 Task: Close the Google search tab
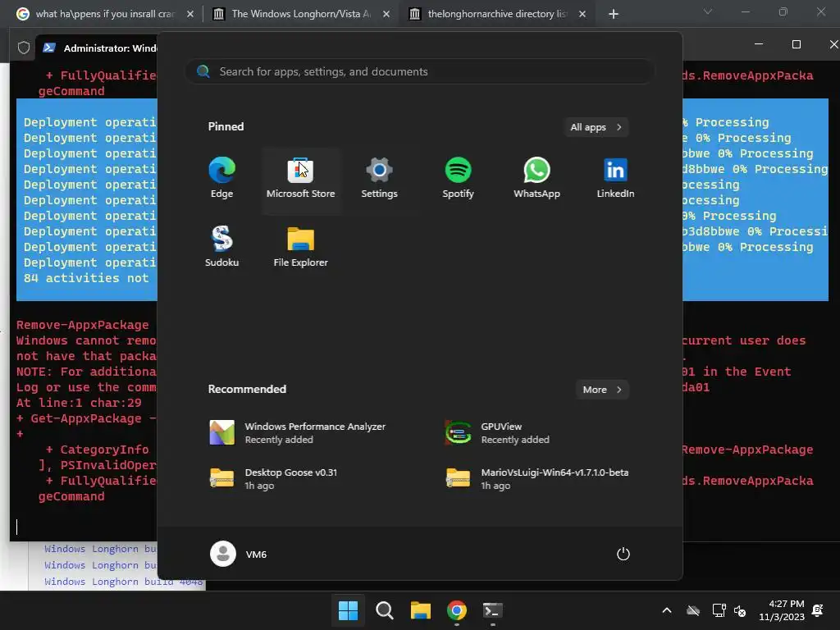point(190,14)
